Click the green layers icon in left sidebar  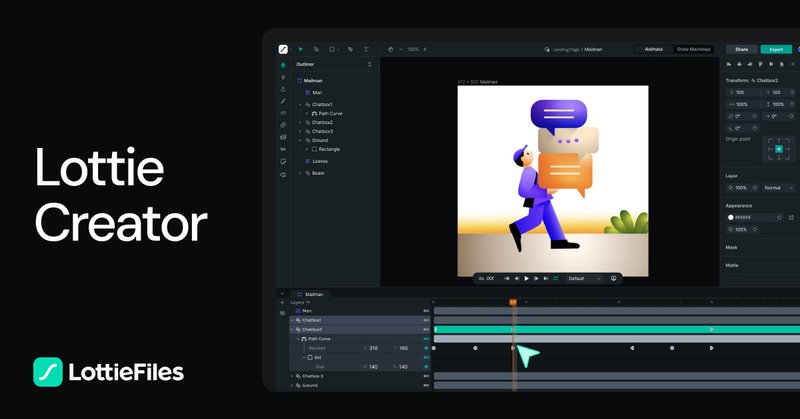(x=283, y=65)
